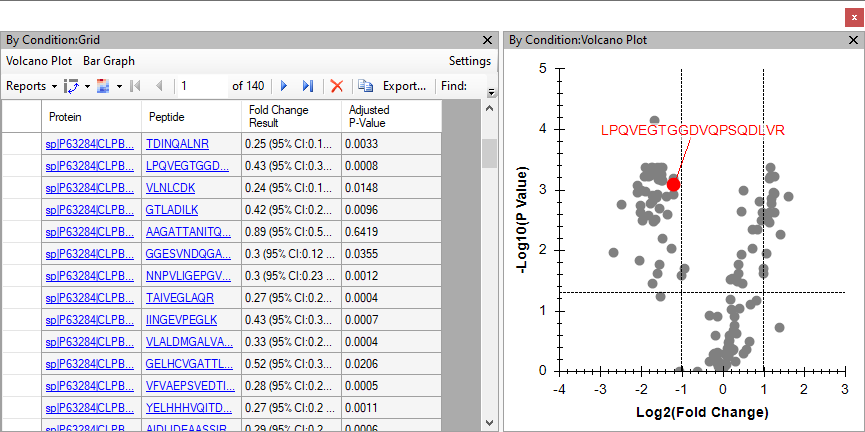The width and height of the screenshot is (865, 432).
Task: Go to the next record
Action: pos(285,86)
